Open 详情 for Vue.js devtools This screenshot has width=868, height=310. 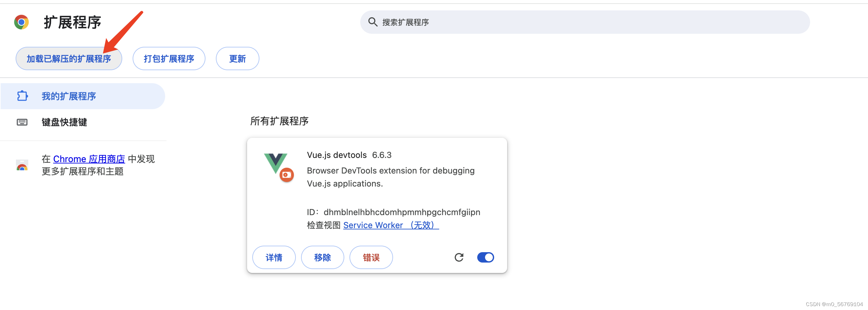pyautogui.click(x=274, y=257)
